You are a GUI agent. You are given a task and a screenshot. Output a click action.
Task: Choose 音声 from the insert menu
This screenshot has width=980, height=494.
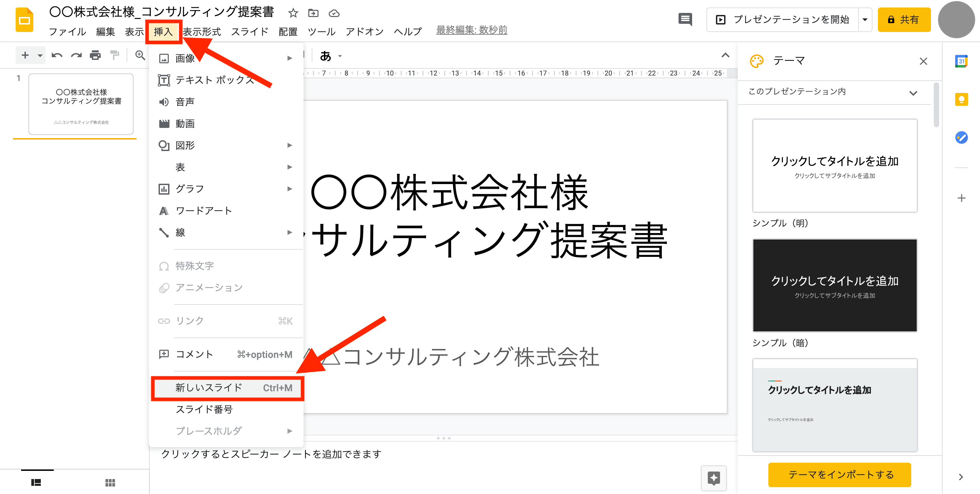coord(226,102)
